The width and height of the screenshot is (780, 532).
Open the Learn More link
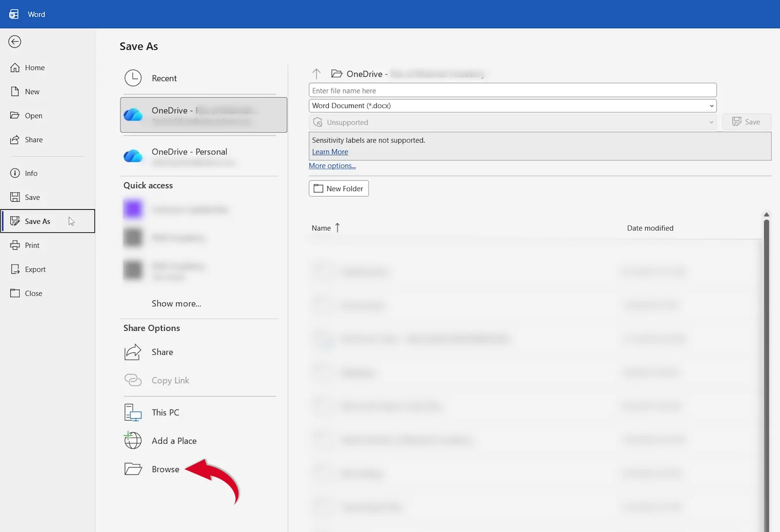[x=330, y=152]
